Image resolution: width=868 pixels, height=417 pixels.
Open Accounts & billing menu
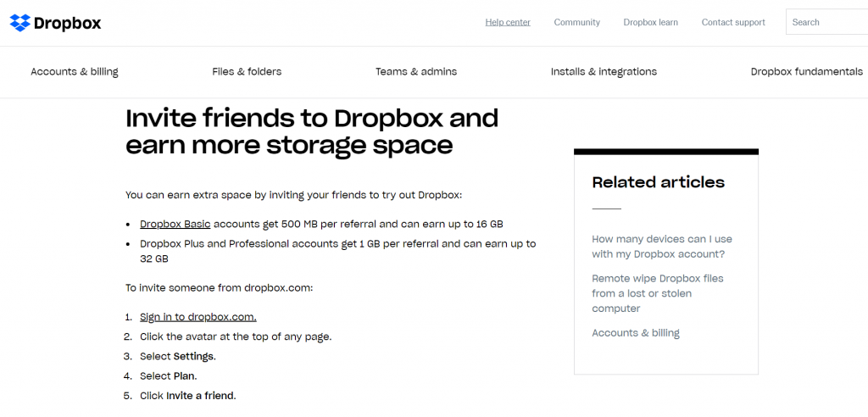pos(75,71)
